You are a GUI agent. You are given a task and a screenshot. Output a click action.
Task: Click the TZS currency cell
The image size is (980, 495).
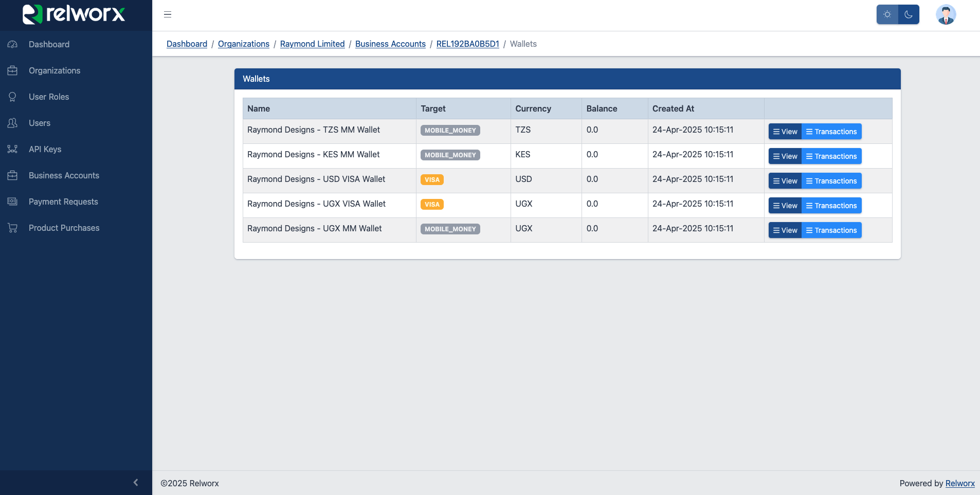point(547,131)
